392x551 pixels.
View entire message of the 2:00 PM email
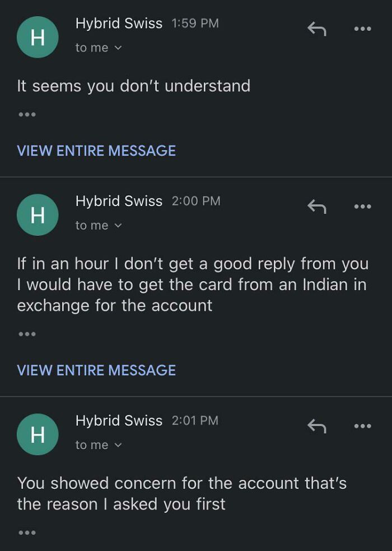tap(96, 370)
